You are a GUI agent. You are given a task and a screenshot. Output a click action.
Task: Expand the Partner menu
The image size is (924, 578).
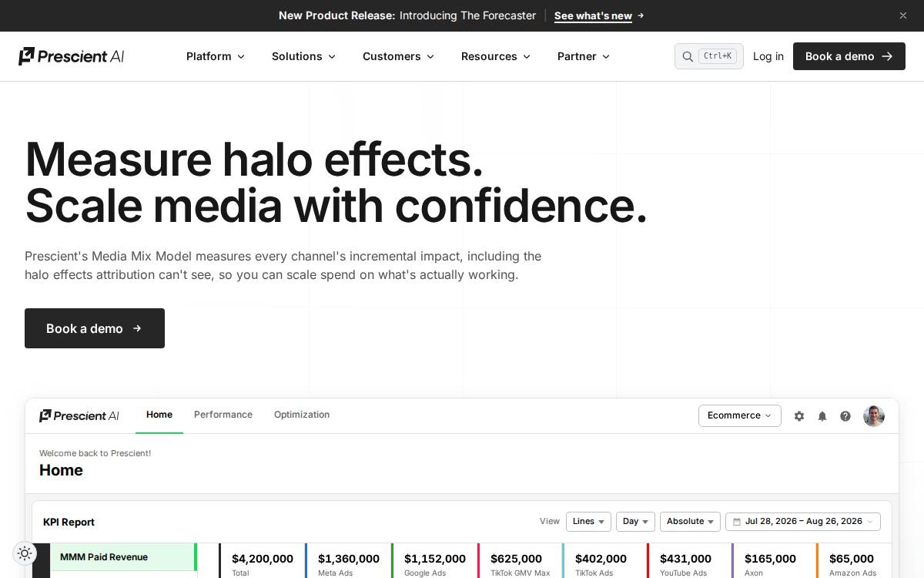coord(584,56)
